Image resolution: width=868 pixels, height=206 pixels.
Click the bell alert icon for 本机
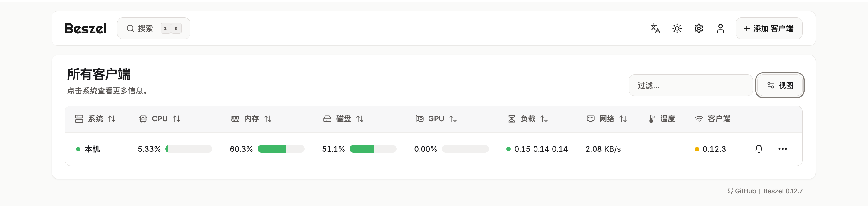click(x=759, y=149)
